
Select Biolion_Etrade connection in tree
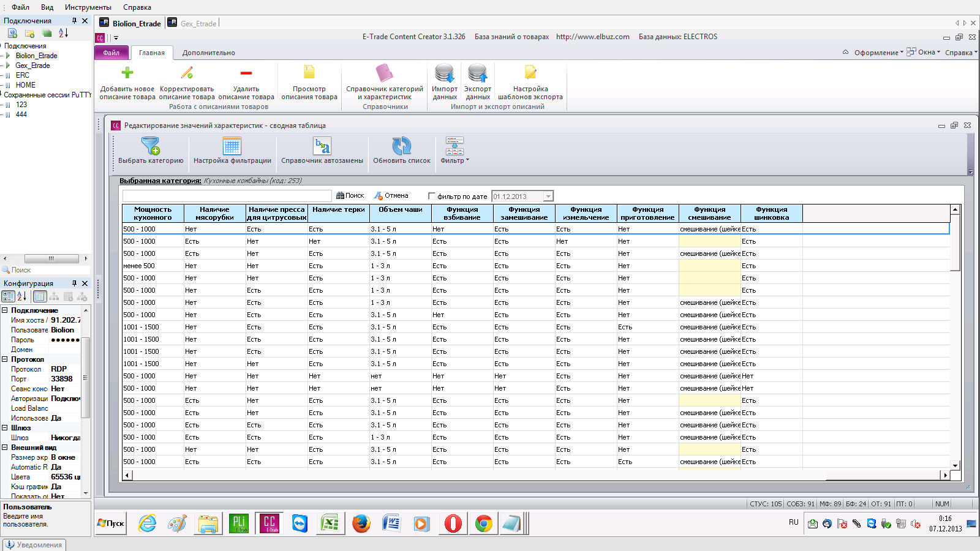[x=36, y=56]
